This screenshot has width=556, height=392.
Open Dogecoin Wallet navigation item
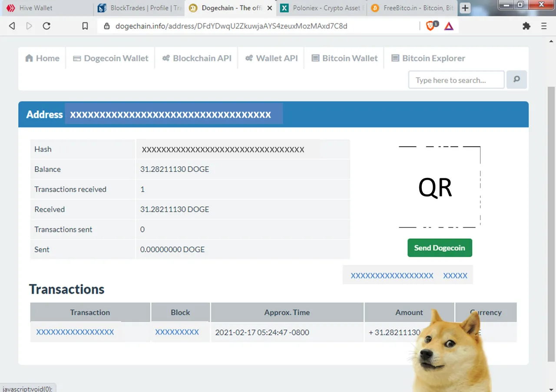pyautogui.click(x=110, y=58)
